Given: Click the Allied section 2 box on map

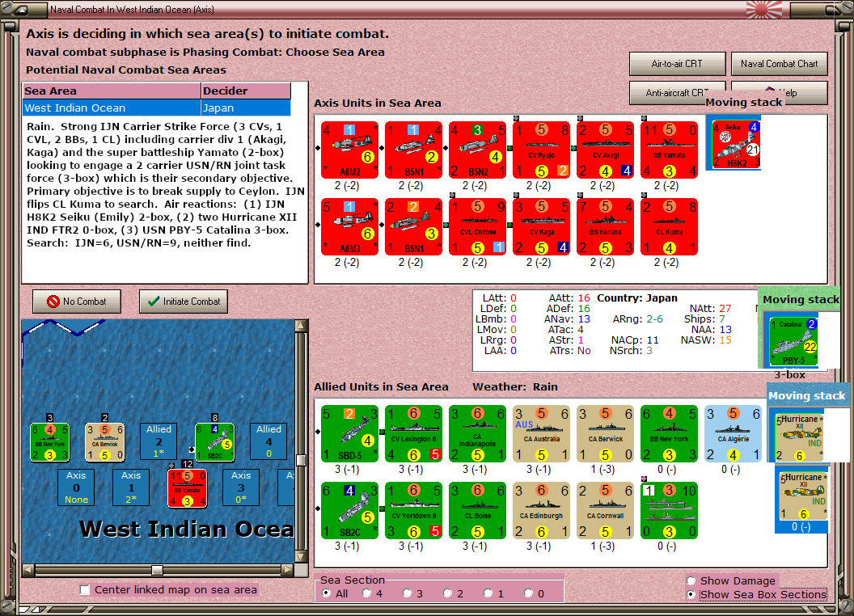Looking at the screenshot, I should point(159,441).
